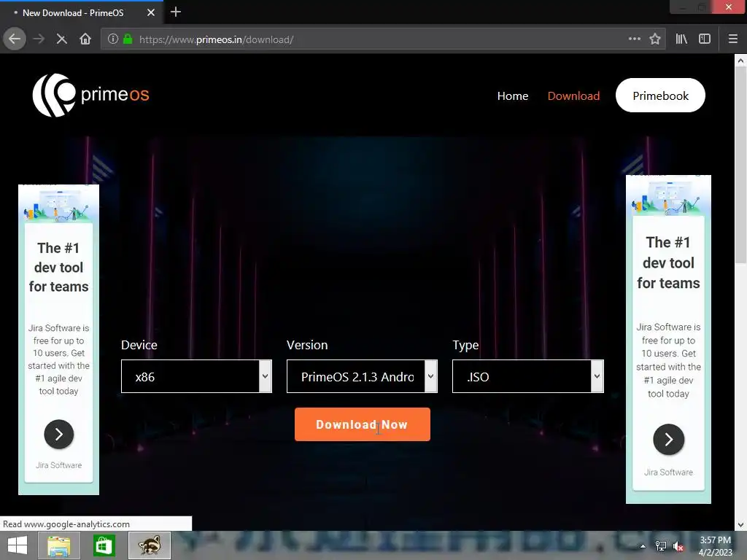The height and width of the screenshot is (560, 747).
Task: Click scrollbar up arrow
Action: (x=740, y=61)
